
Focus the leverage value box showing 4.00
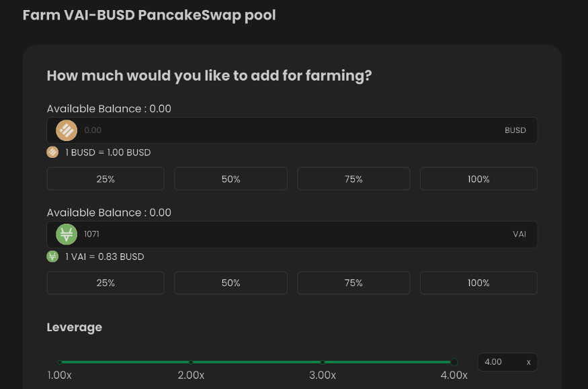point(507,362)
